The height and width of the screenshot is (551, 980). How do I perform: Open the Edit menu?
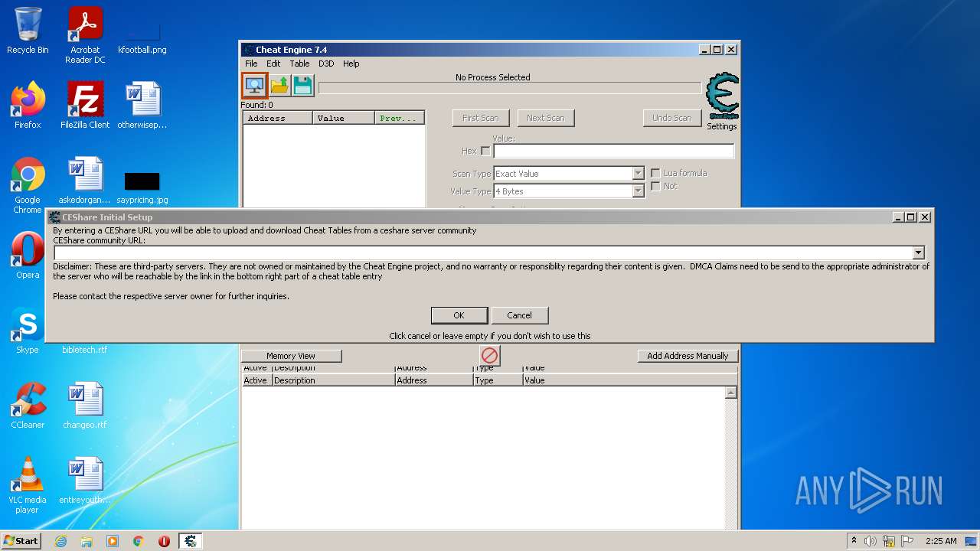click(273, 64)
